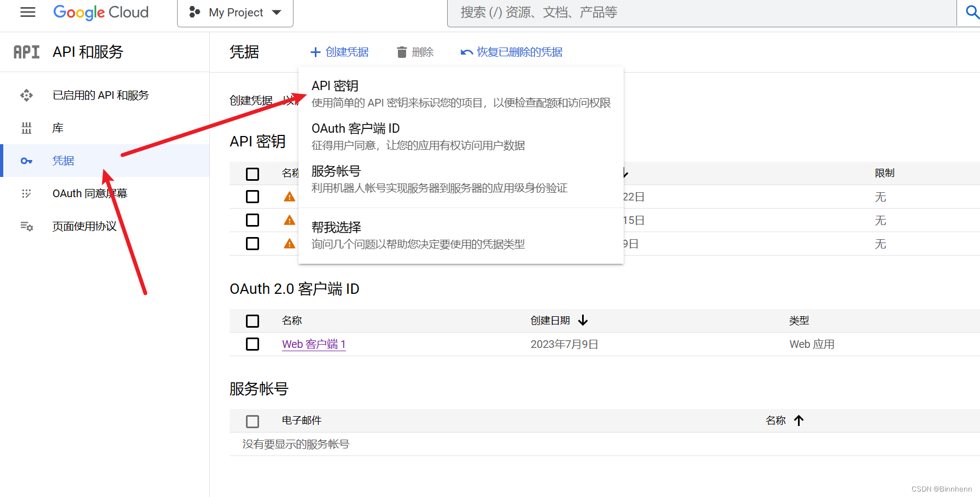Click 无 restriction in the 15日 row
The height and width of the screenshot is (497, 980).
point(881,221)
